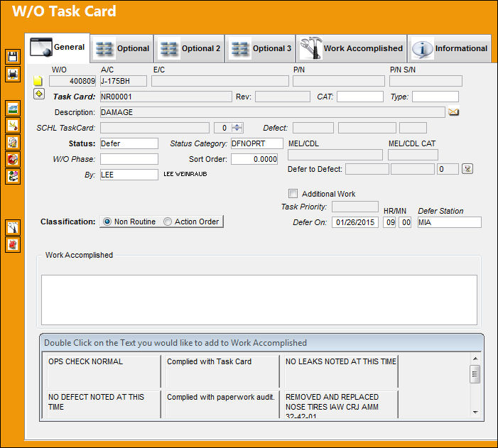The width and height of the screenshot is (498, 448).
Task: Click the E/C field
Action: tap(220, 81)
